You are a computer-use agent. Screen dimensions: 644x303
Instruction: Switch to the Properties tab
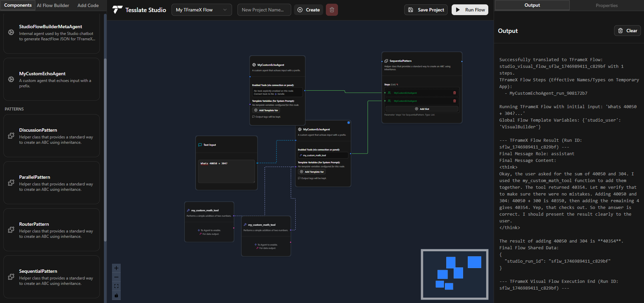[x=606, y=5]
